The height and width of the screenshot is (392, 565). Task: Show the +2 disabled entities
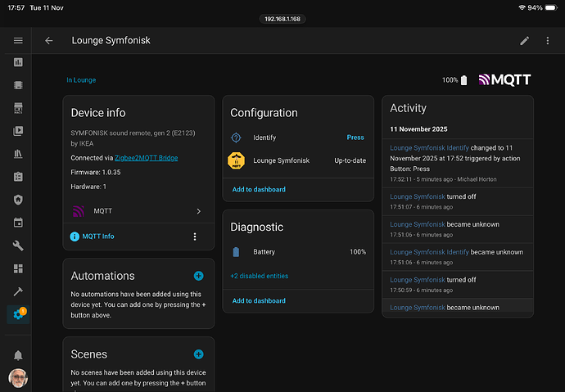(x=259, y=276)
